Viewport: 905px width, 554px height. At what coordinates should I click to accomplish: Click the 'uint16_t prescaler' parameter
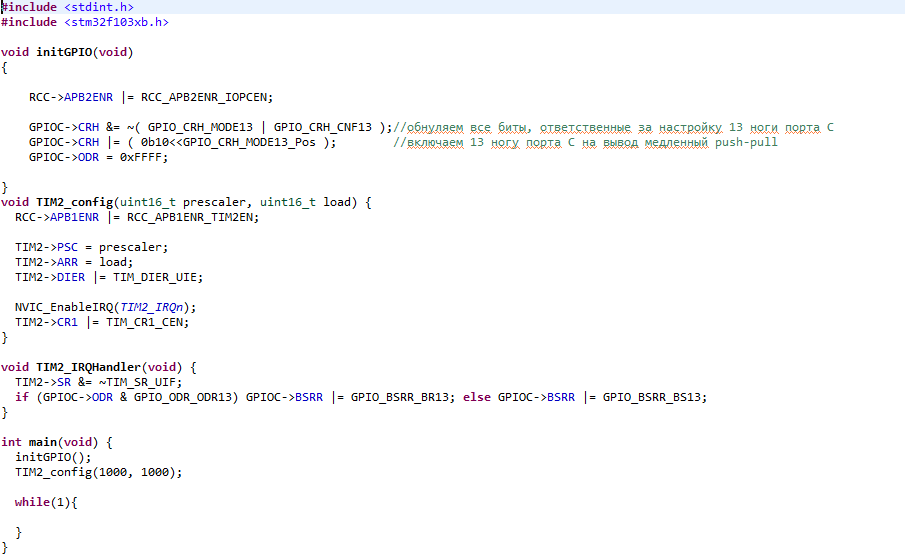click(183, 202)
